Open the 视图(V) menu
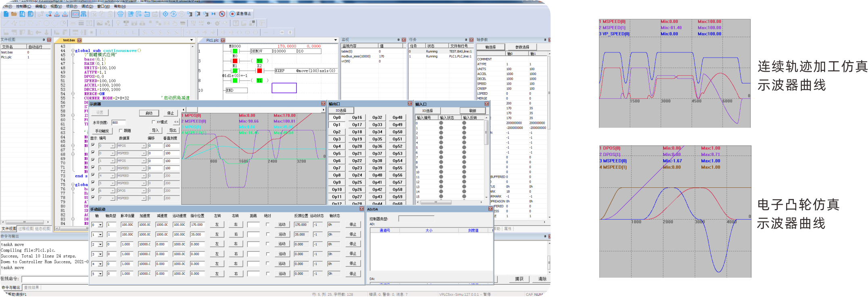 56,6
